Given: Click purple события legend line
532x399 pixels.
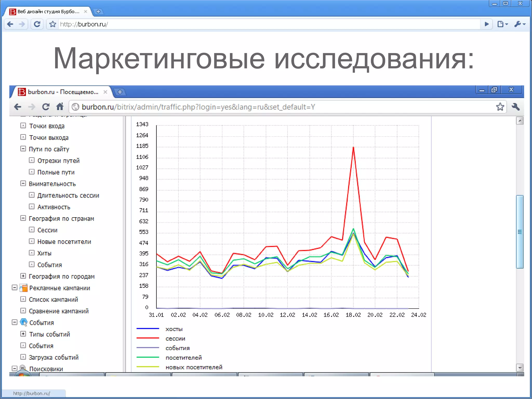Looking at the screenshot, I should coord(148,348).
